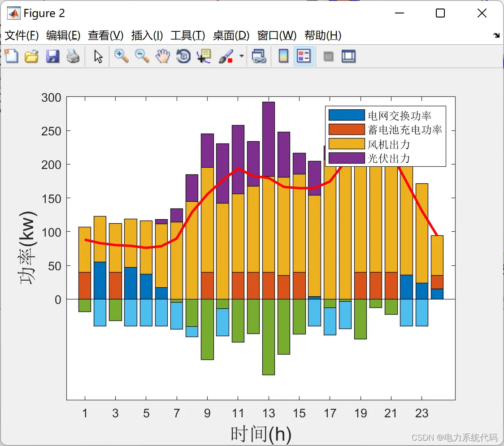Viewport: 504px width, 446px height.
Task: Save figure using the floppy disk icon
Action: pos(52,56)
